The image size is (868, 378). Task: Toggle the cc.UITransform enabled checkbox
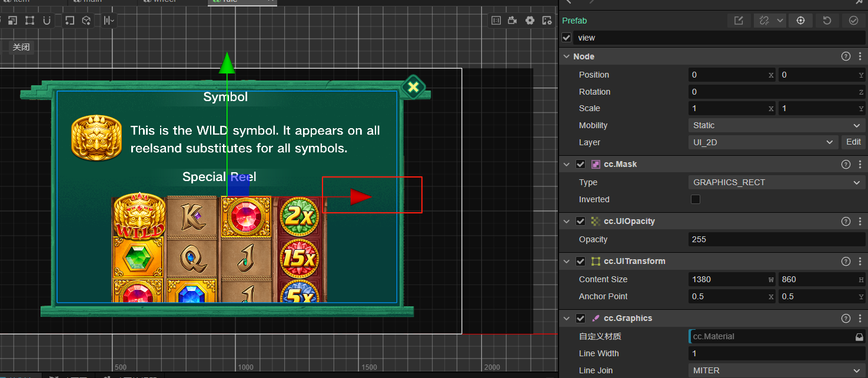tap(580, 262)
